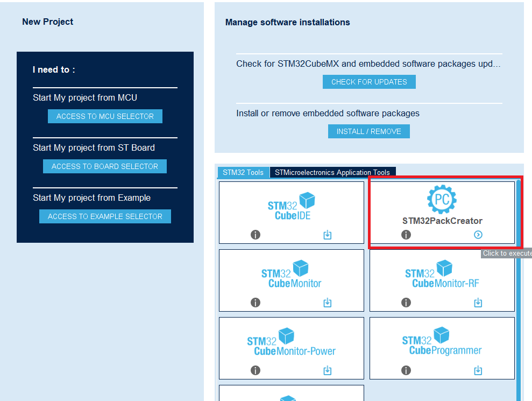Screen dimensions: 532x401
Task: Click ACCESS TO MCU SELECTOR button
Action: [x=105, y=116]
